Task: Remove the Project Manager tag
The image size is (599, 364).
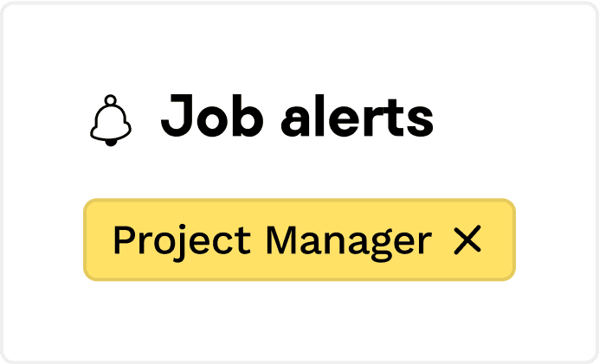Action: coord(467,240)
